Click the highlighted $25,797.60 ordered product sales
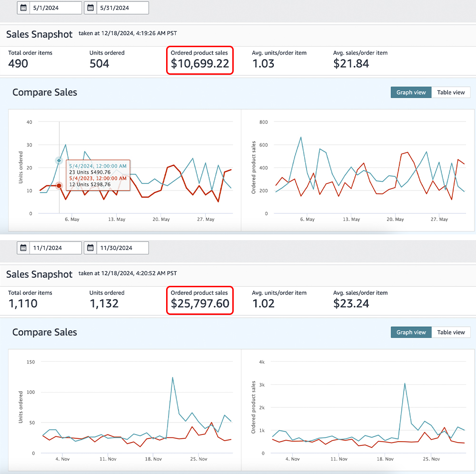This screenshot has height=474, width=476. [x=200, y=303]
